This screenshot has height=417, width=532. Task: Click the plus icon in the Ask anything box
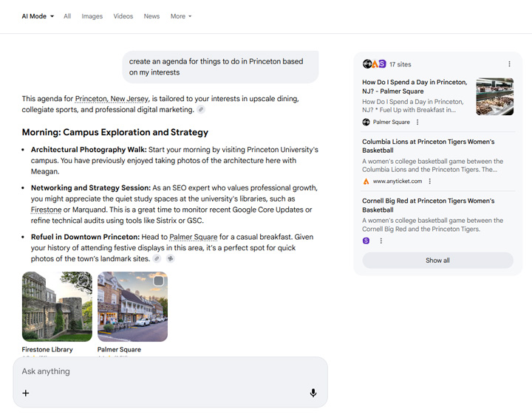(x=26, y=393)
